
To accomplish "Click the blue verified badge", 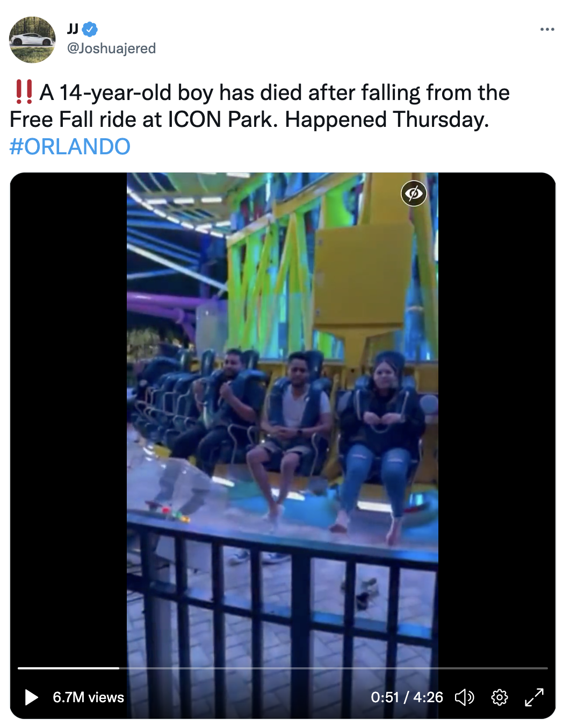I will click(90, 29).
